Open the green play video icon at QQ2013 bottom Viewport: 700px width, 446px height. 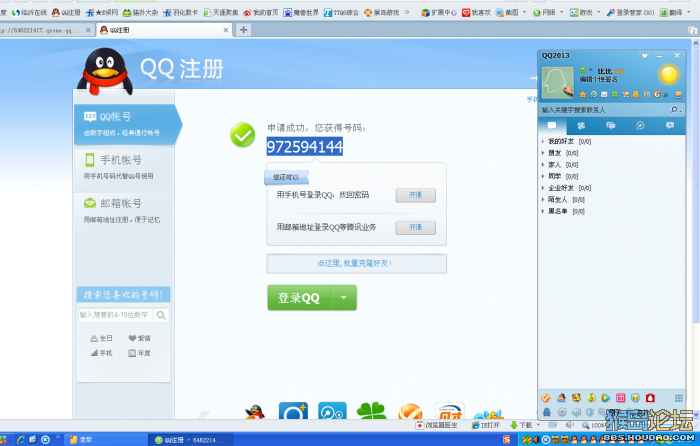pos(605,398)
